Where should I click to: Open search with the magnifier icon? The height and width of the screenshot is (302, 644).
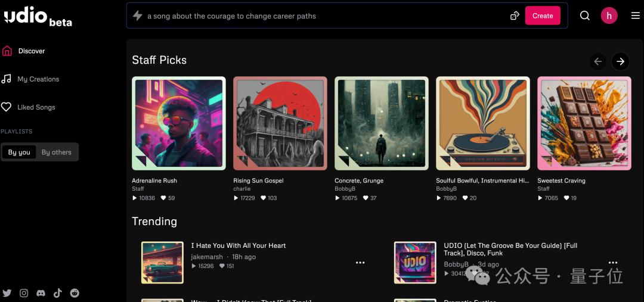tap(585, 15)
